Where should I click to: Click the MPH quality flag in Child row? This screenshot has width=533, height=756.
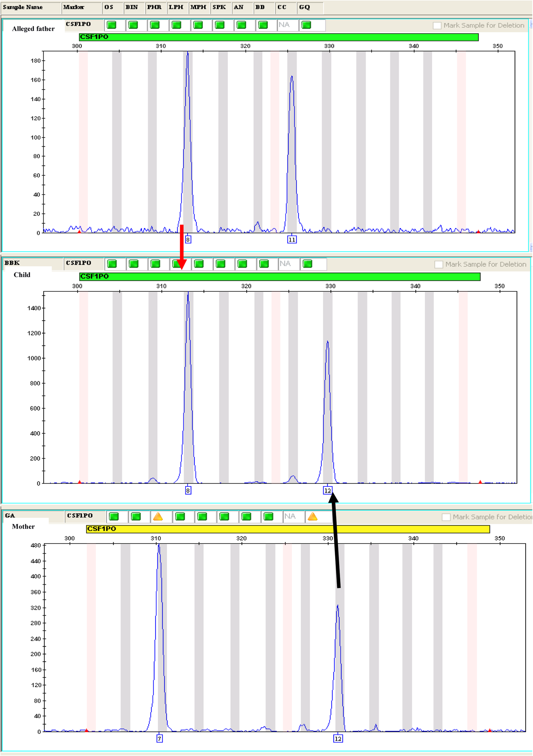pos(199,264)
